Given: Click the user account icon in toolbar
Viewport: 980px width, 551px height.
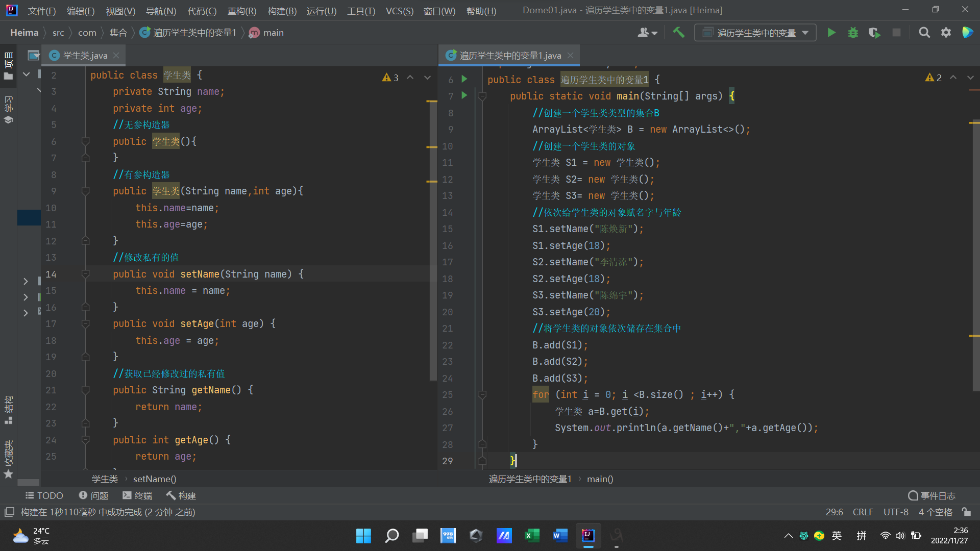Looking at the screenshot, I should [647, 33].
